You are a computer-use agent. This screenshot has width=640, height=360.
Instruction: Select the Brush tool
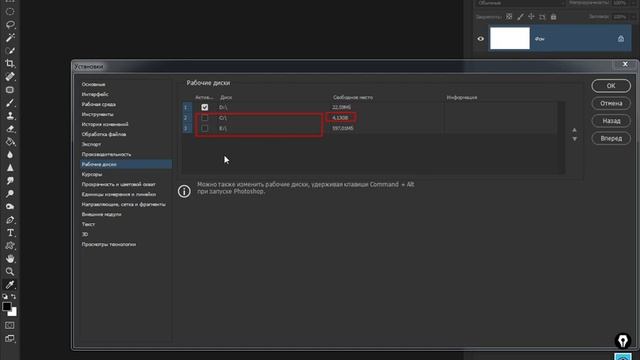coord(10,103)
